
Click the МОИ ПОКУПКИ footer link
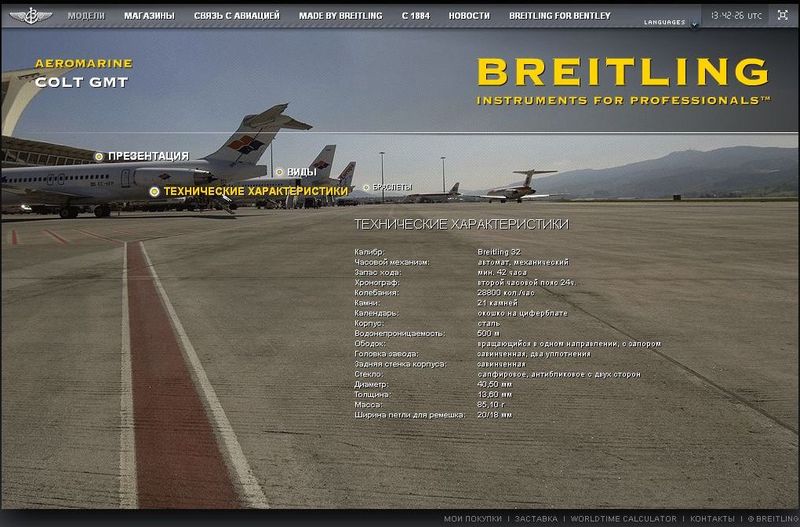(x=472, y=519)
